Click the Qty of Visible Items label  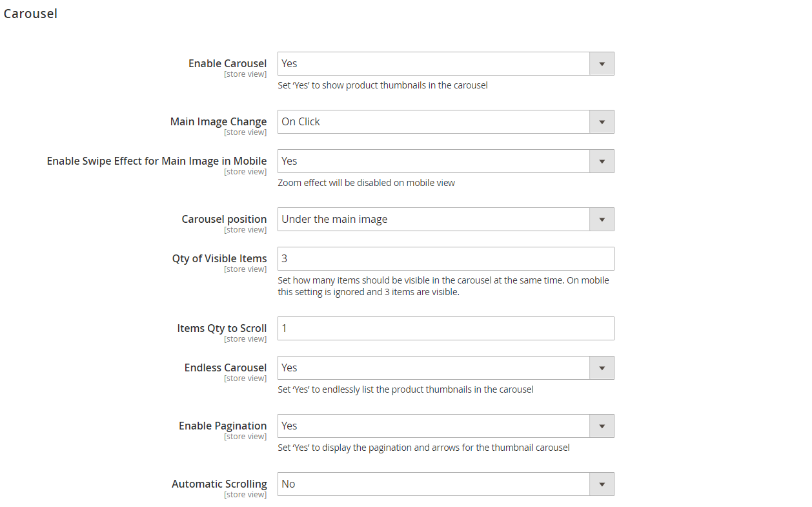(x=219, y=258)
